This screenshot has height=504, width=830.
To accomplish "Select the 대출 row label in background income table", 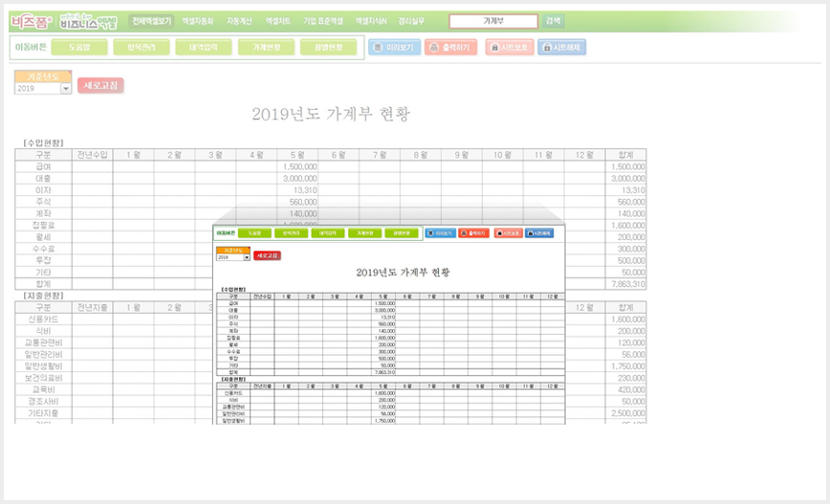I will pyautogui.click(x=43, y=179).
